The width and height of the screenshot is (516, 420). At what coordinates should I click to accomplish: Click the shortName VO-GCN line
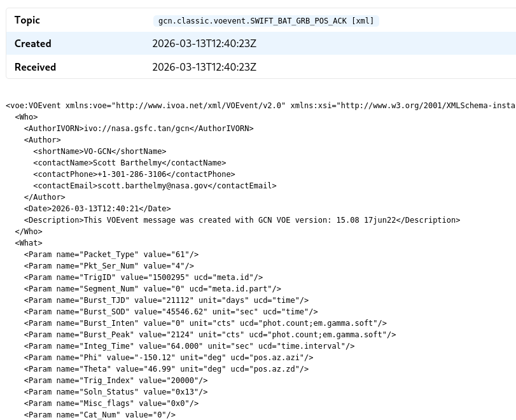99,151
